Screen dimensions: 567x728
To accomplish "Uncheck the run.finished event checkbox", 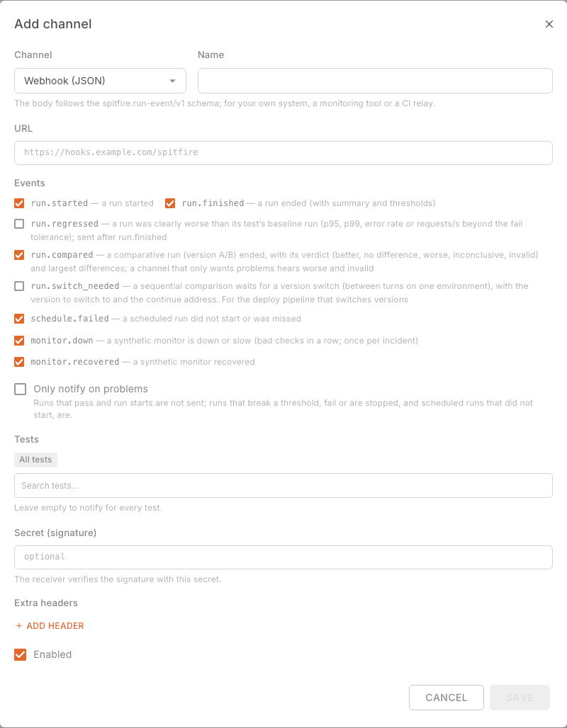I will (170, 203).
